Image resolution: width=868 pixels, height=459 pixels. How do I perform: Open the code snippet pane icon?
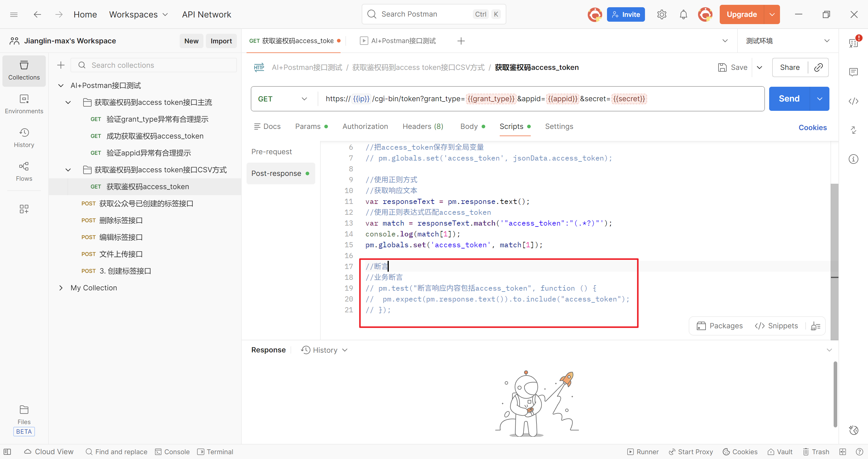pos(853,101)
